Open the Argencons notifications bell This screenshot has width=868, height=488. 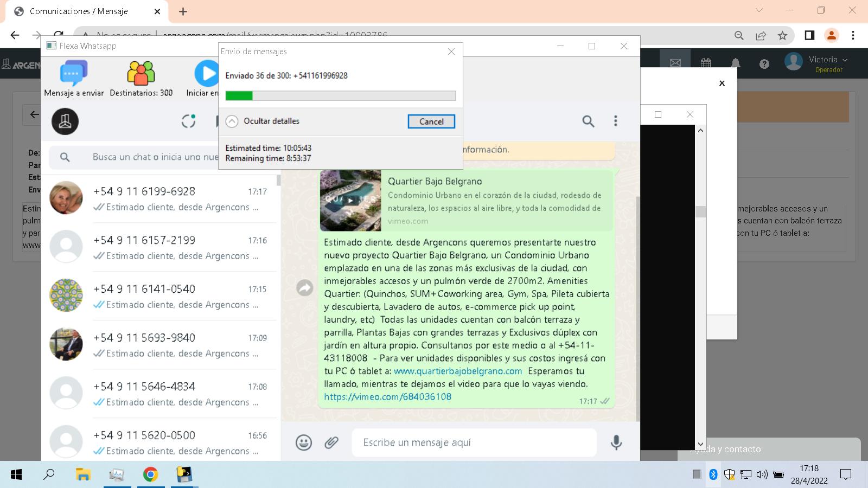(736, 63)
